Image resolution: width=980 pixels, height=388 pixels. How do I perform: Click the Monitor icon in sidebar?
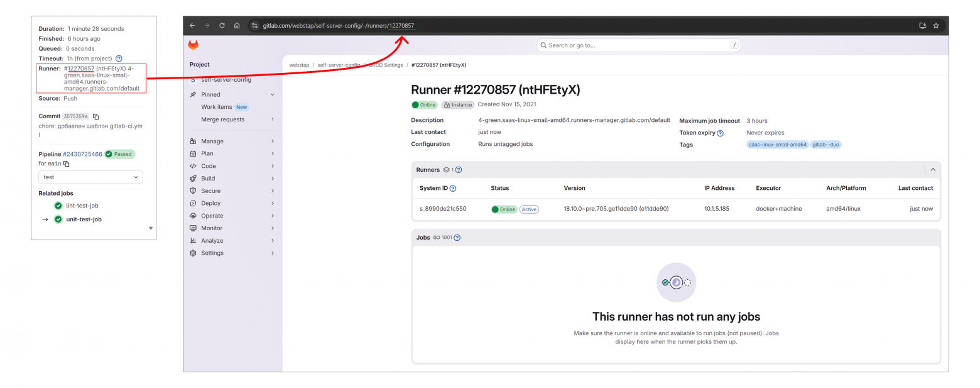pyautogui.click(x=193, y=228)
